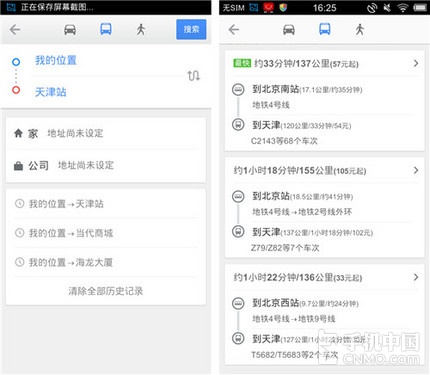Go back using left screen's arrow
The width and height of the screenshot is (430, 375).
(x=15, y=30)
